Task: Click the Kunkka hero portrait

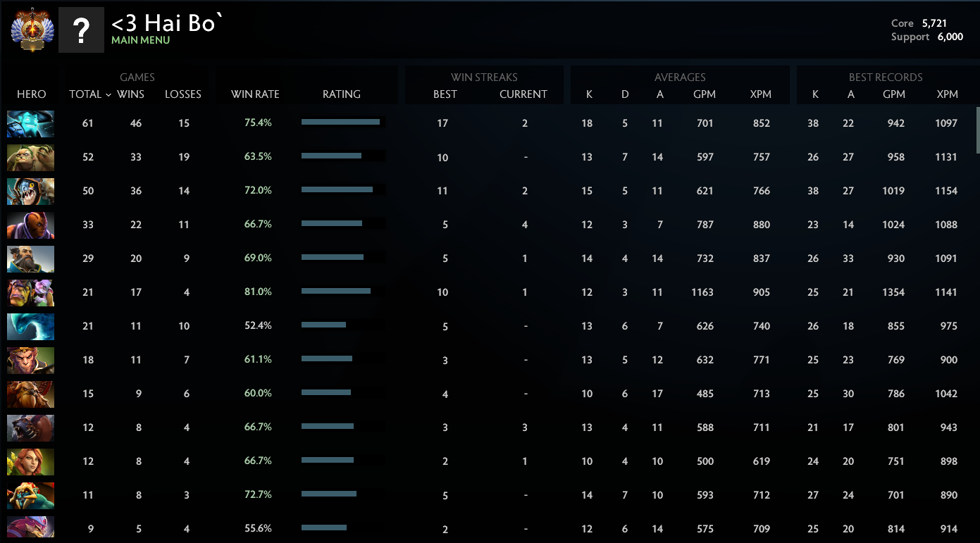Action: coord(30,258)
